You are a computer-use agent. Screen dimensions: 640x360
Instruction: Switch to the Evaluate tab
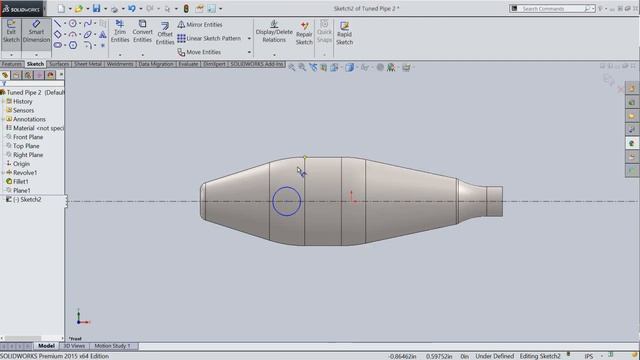click(188, 64)
